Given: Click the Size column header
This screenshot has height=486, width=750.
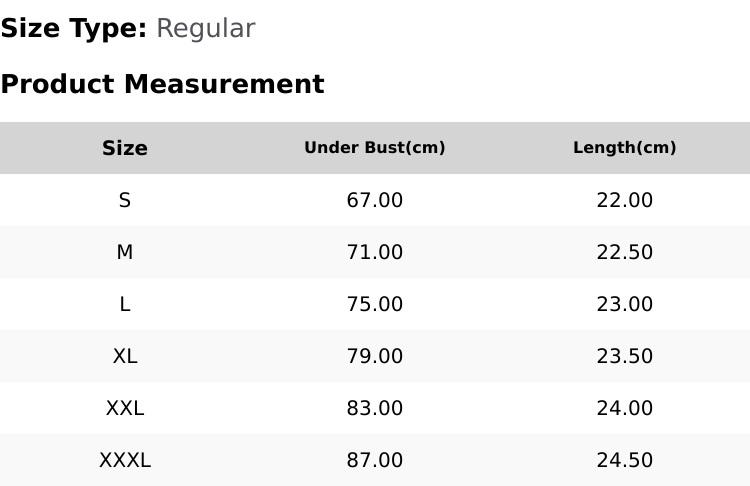Looking at the screenshot, I should click(125, 148).
